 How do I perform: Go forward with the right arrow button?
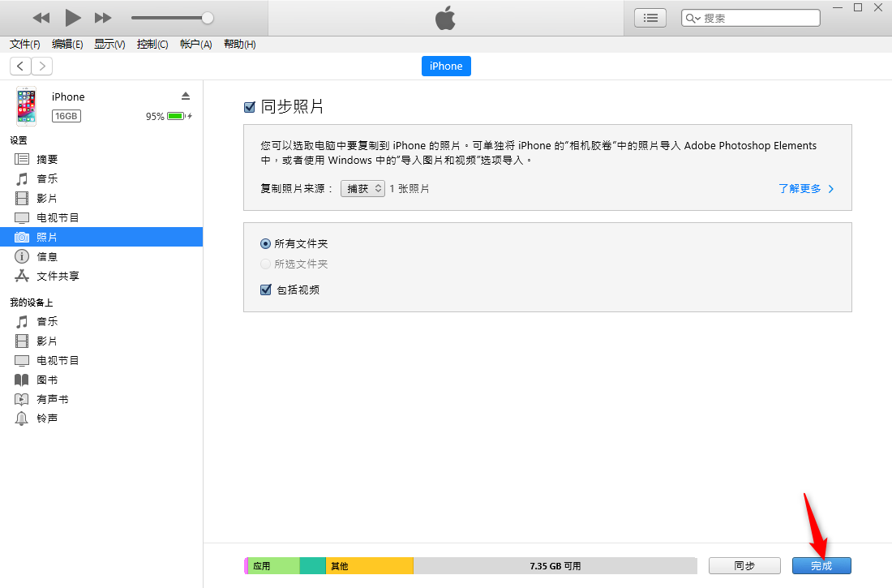pos(42,66)
